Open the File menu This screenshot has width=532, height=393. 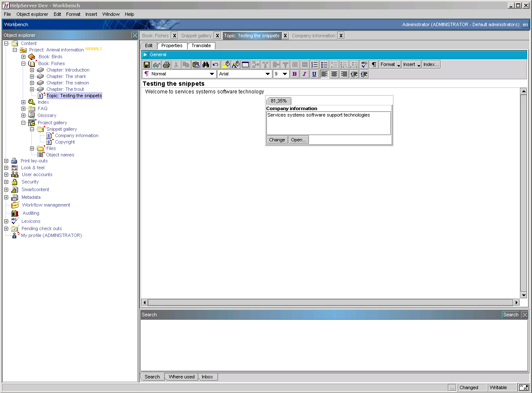click(7, 14)
